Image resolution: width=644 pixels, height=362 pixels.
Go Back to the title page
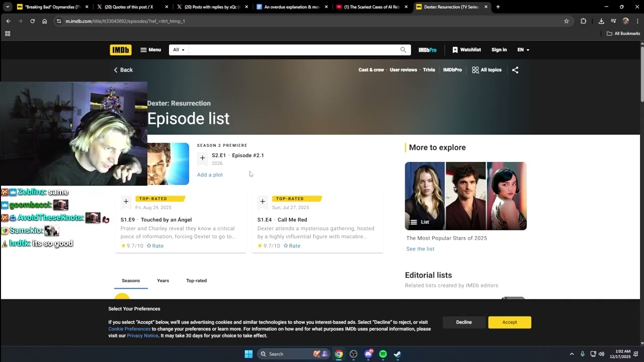pyautogui.click(x=123, y=70)
